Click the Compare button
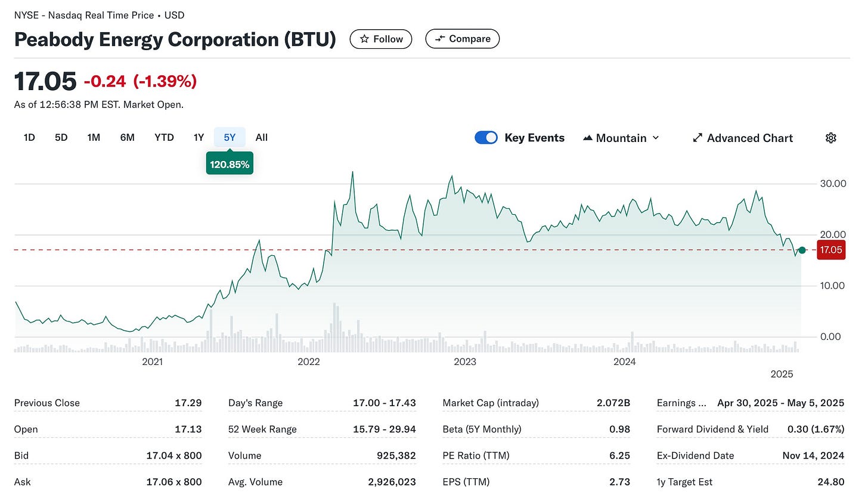 tap(463, 39)
